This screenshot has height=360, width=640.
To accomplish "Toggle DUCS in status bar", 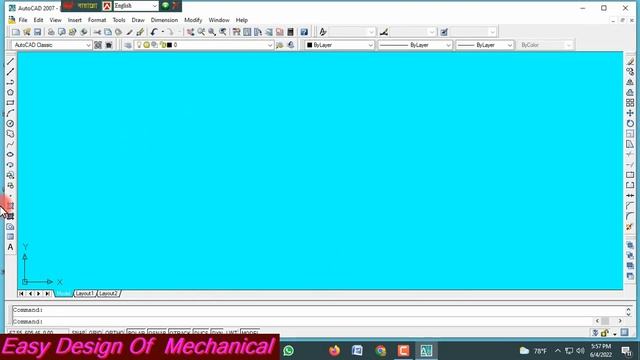I will pos(200,332).
